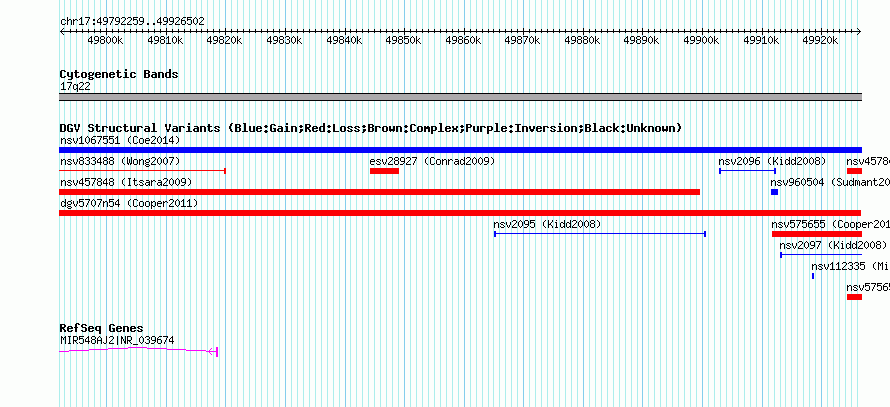The image size is (890, 407).
Task: Click the left arrowhead of the ruler
Action: (x=62, y=32)
